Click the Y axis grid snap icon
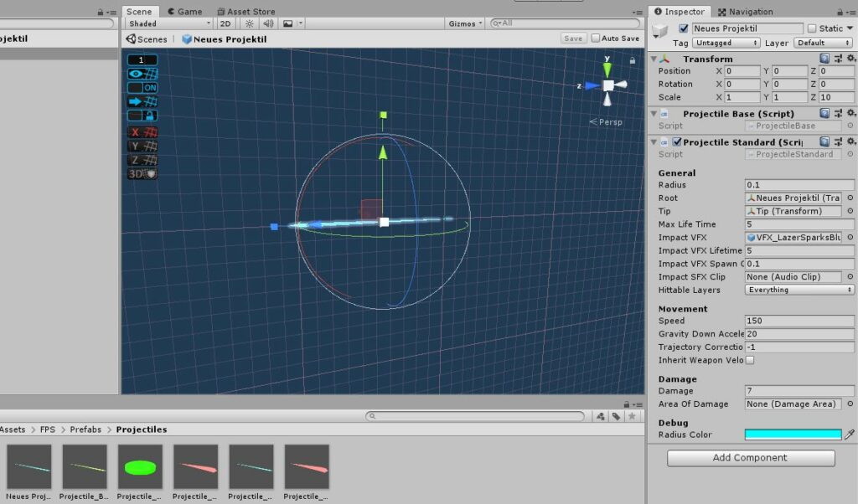Viewport: 858px width, 504px height. [142, 146]
